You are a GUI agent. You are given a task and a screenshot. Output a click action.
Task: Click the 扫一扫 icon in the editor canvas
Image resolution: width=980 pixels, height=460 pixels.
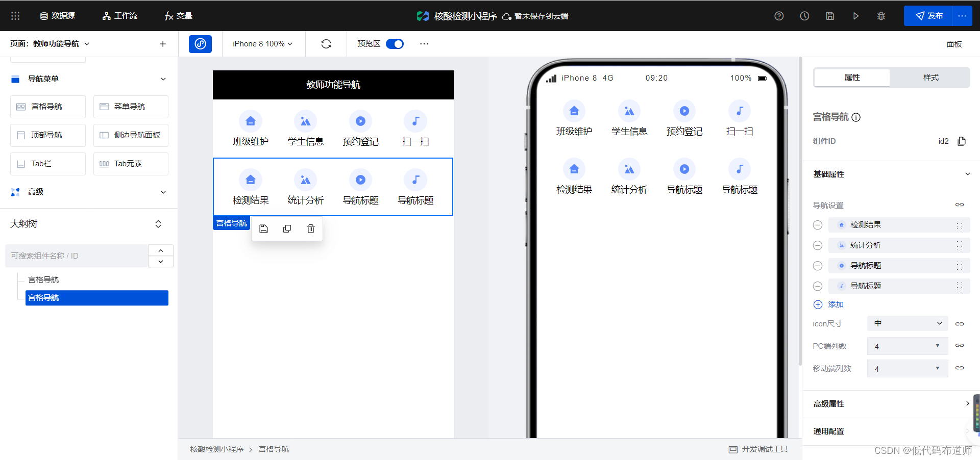point(415,121)
